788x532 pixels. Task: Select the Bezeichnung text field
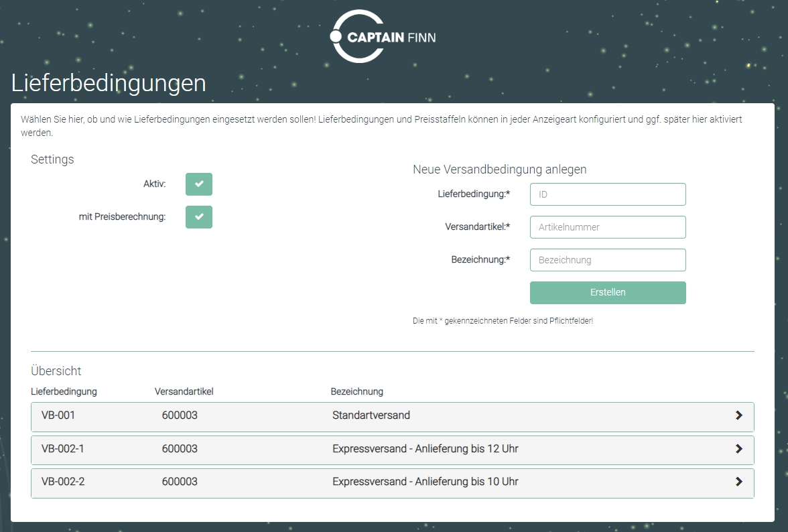[607, 260]
